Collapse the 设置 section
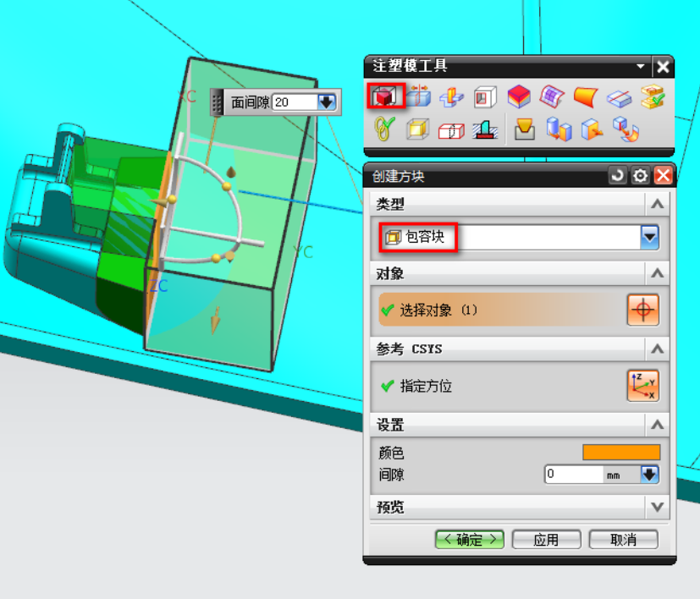This screenshot has width=700, height=599. point(657,425)
